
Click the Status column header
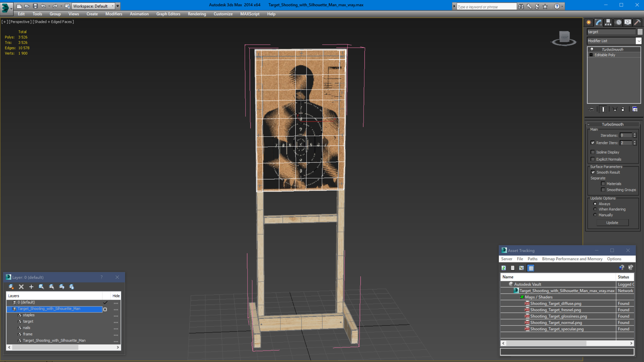click(x=625, y=277)
